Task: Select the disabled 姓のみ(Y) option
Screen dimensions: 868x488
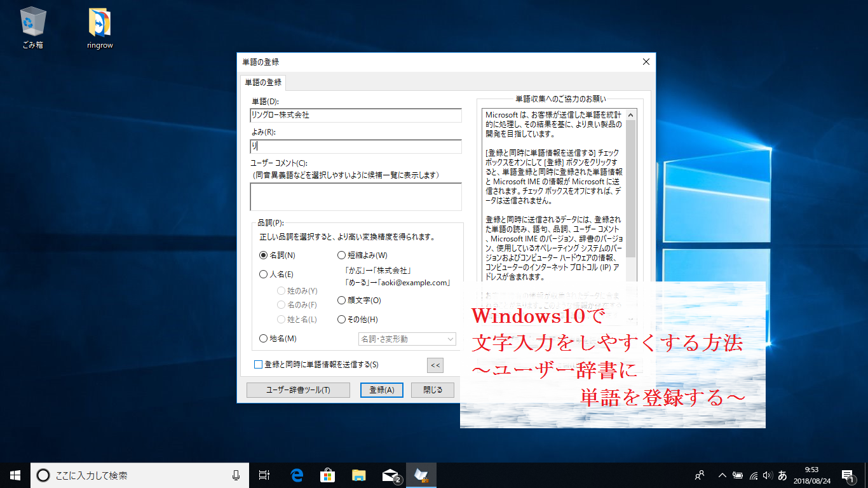Action: pyautogui.click(x=297, y=290)
